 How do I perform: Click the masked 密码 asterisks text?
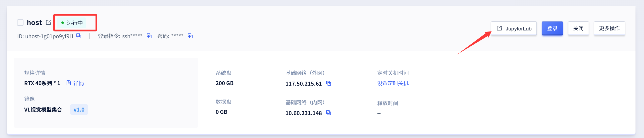(177, 36)
